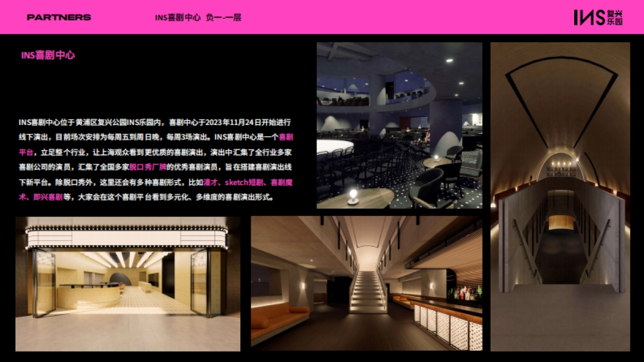Select the PARTNERS header label
The width and height of the screenshot is (644, 362).
click(x=58, y=17)
